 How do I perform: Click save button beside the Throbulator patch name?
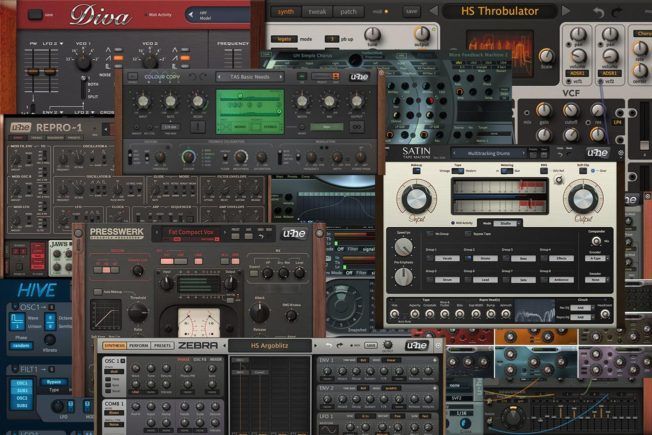click(x=411, y=12)
